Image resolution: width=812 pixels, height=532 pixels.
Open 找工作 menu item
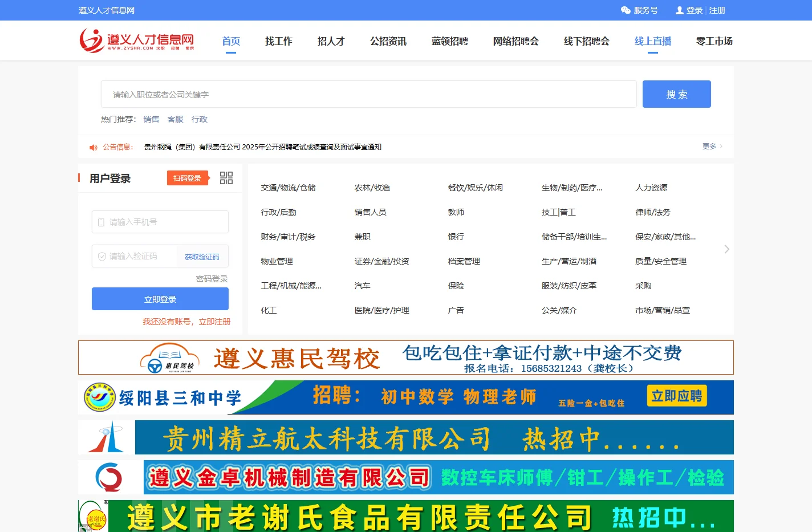[279, 41]
